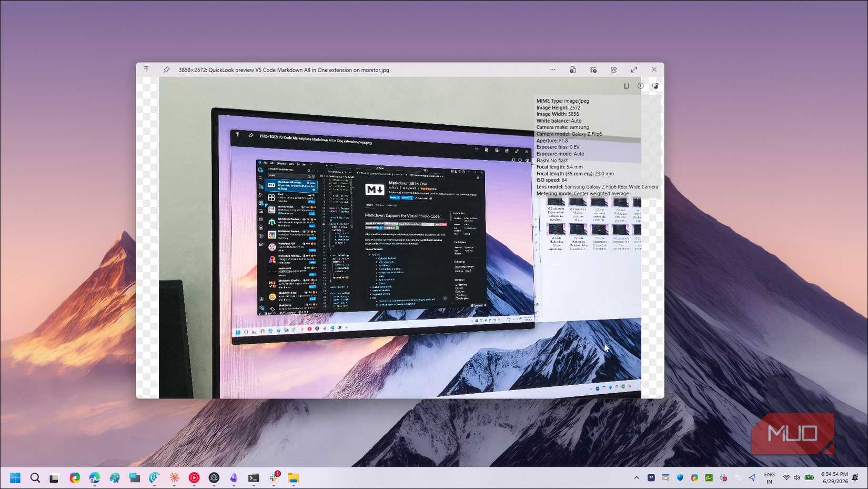
Task: Click the location arrow tray icon
Action: pos(752,478)
